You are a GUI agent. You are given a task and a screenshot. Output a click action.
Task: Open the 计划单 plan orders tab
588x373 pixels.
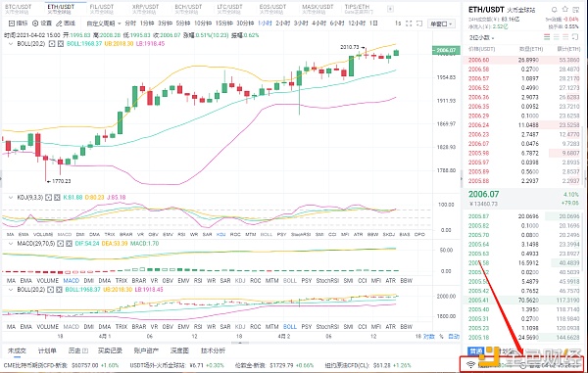pos(47,350)
